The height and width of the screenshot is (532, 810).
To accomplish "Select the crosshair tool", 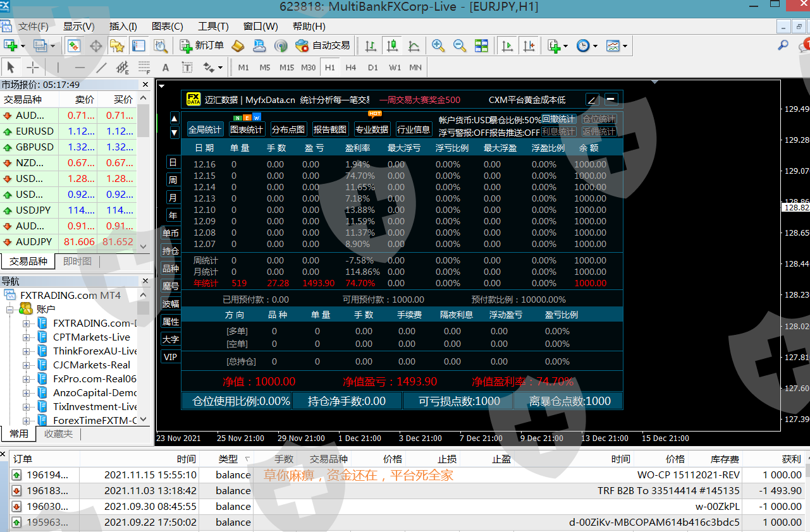I will coord(32,67).
